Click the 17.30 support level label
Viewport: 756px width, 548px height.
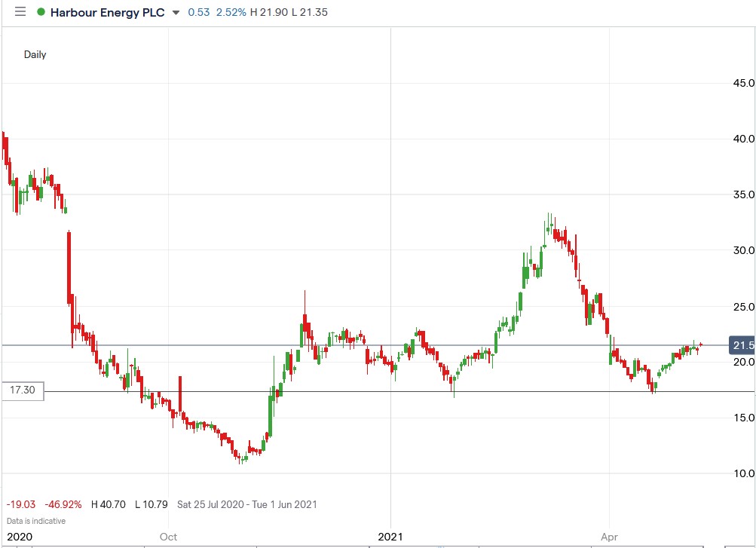21,390
